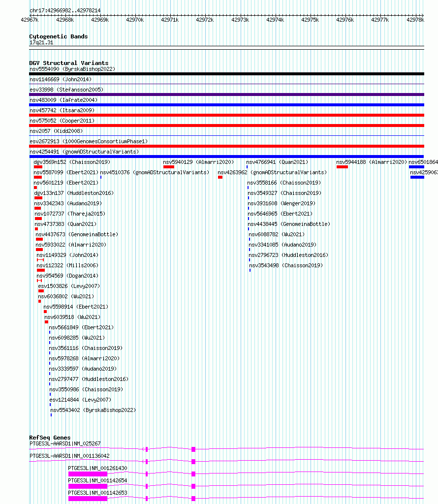The image size is (438, 504).
Task: Select the 17q21.31 band label
Action: point(41,42)
